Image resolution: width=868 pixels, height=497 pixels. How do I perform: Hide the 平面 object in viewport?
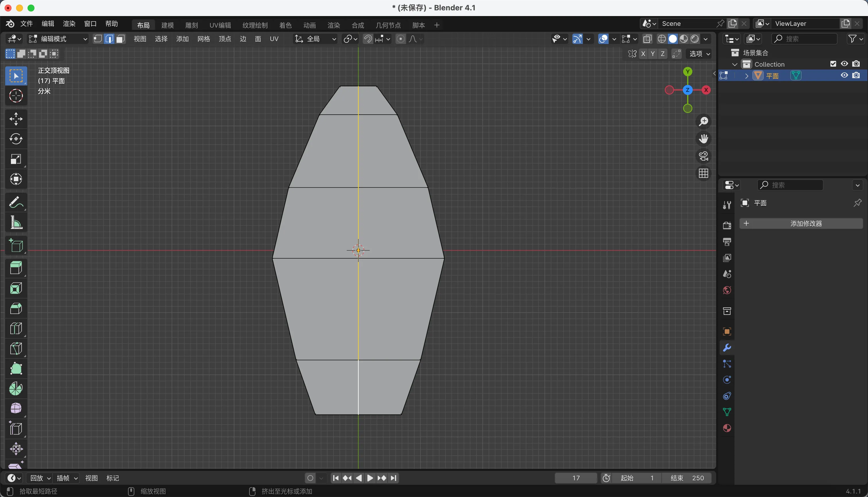click(844, 76)
